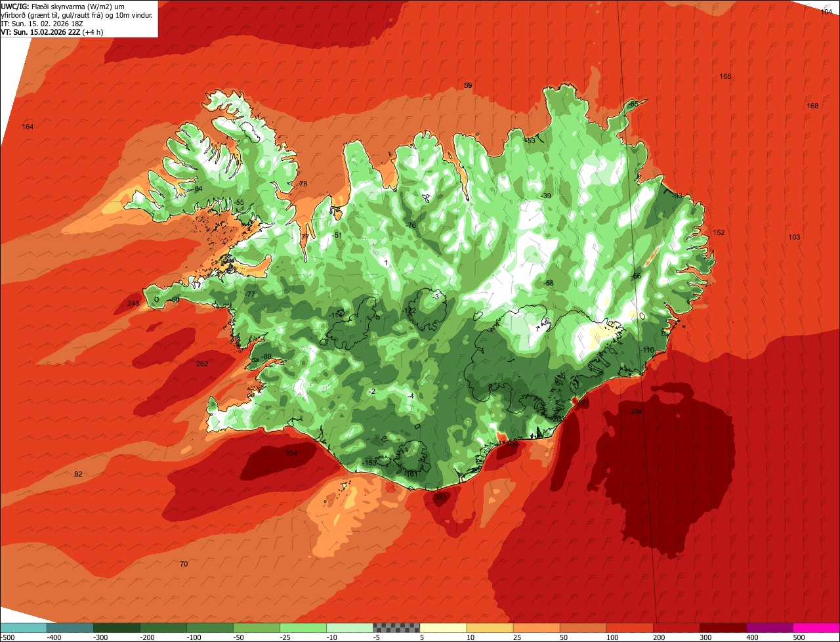Screen dimensions: 840x642
Task: Click the initial time line 'IT: Sun. 15. 02. 2026 18Z'
Action: coord(42,24)
